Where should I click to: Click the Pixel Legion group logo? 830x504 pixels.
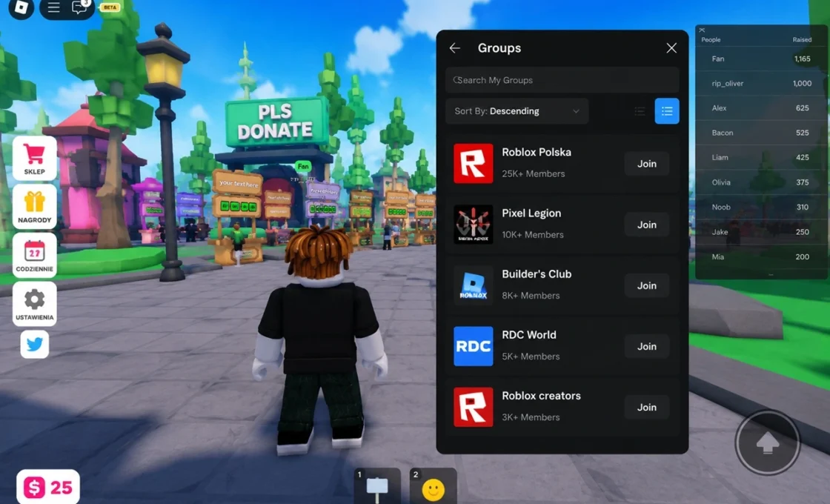[x=474, y=225]
